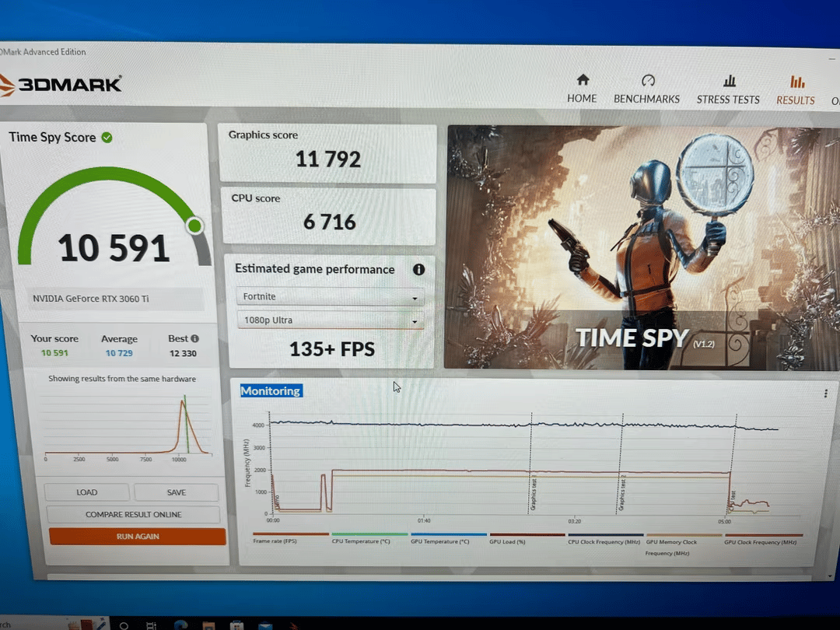This screenshot has height=630, width=840.
Task: Toggle CPU Clock Frequency legend
Action: point(605,538)
